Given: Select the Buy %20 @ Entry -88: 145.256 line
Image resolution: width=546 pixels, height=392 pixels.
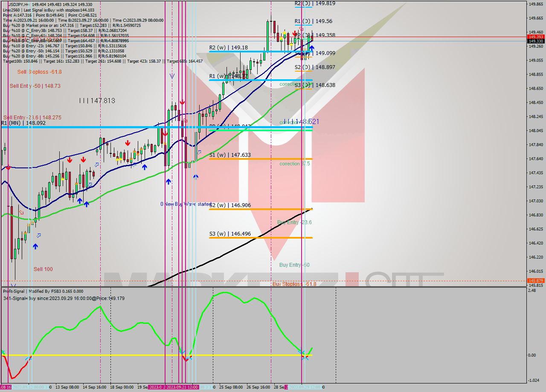Looking at the screenshot, I should (x=65, y=56).
